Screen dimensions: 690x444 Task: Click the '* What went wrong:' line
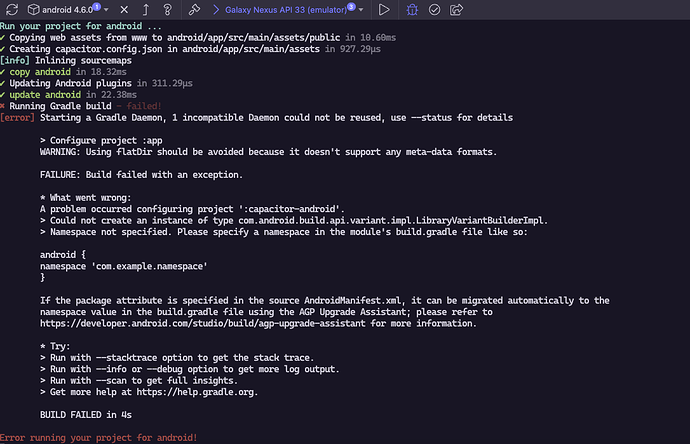pos(85,198)
